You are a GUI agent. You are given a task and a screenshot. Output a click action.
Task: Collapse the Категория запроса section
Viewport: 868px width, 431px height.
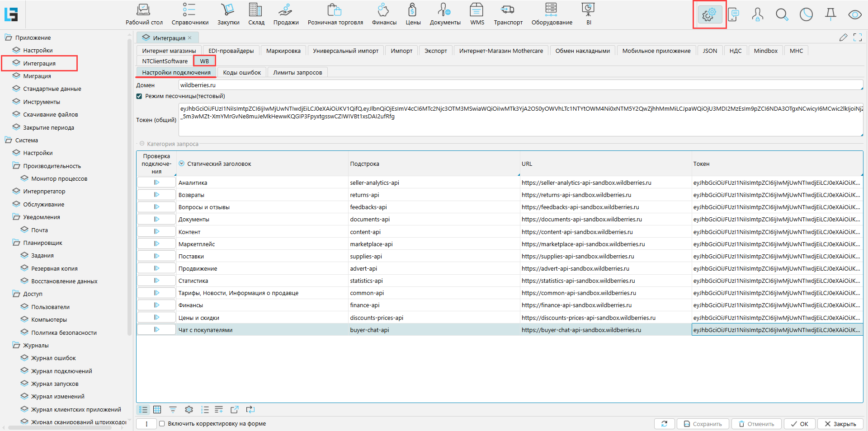pos(142,144)
